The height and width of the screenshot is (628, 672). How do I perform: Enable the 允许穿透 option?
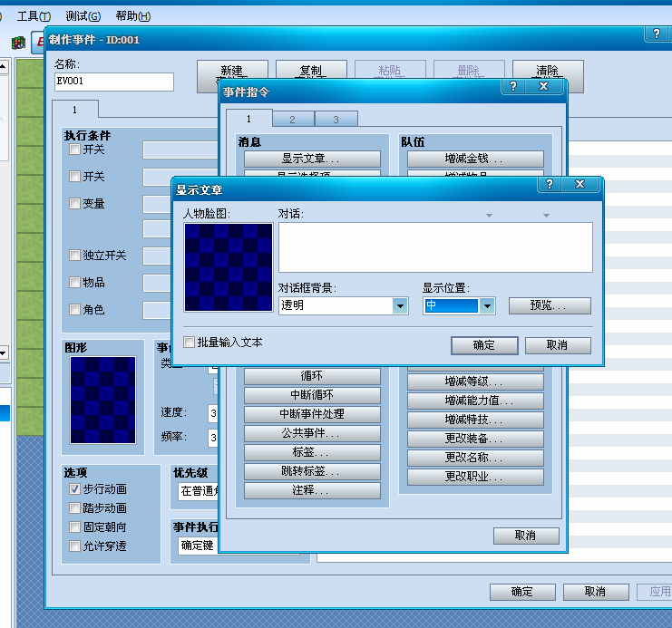click(74, 546)
